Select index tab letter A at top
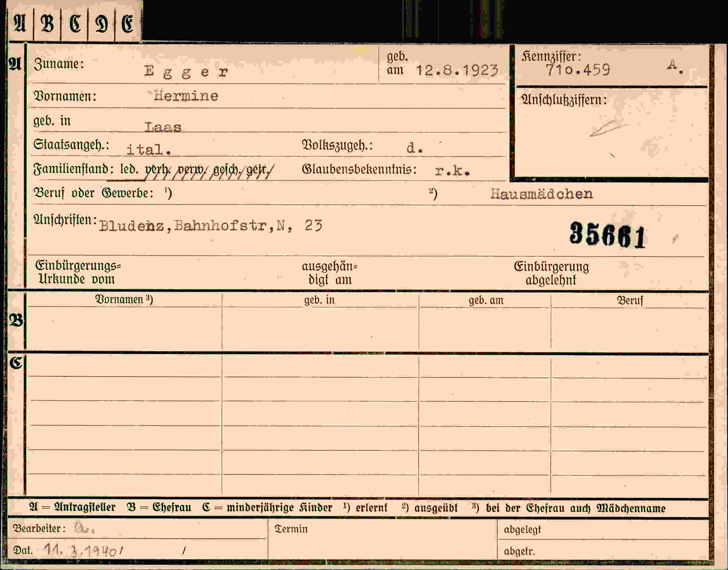Screen dimensions: 728x570 coord(20,23)
